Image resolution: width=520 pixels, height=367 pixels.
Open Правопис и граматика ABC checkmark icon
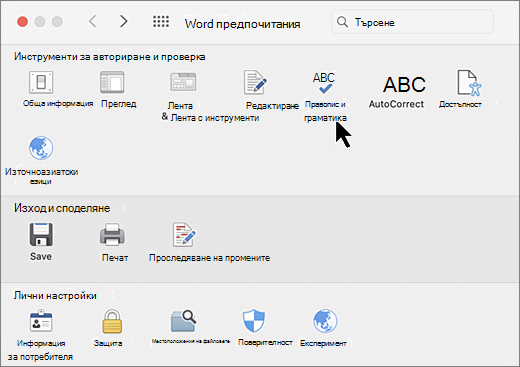[324, 83]
